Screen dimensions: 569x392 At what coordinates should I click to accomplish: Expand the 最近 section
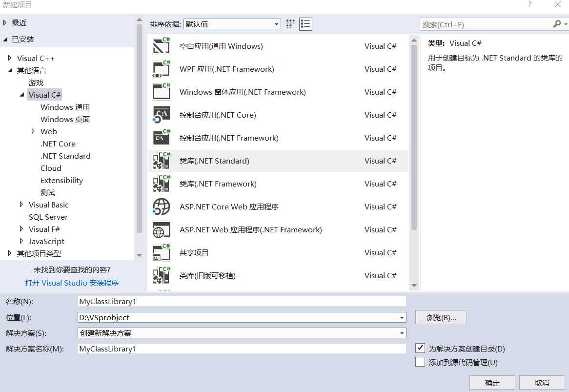pyautogui.click(x=5, y=23)
